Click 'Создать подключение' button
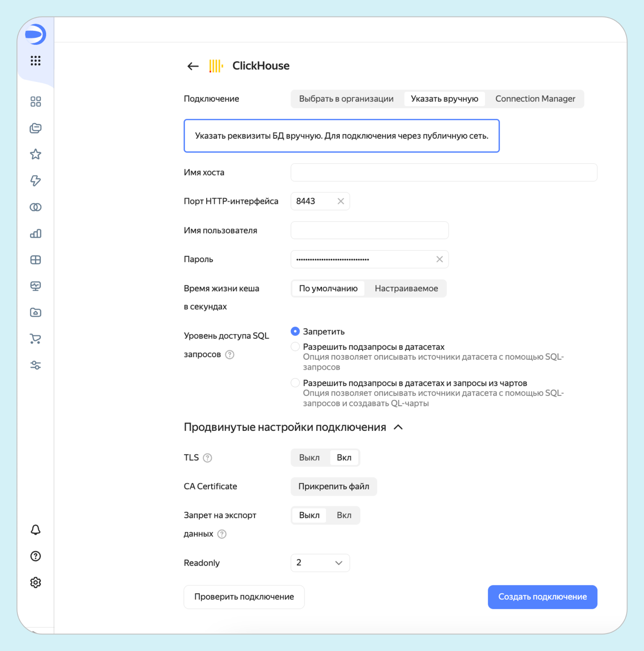644x651 pixels. point(542,597)
